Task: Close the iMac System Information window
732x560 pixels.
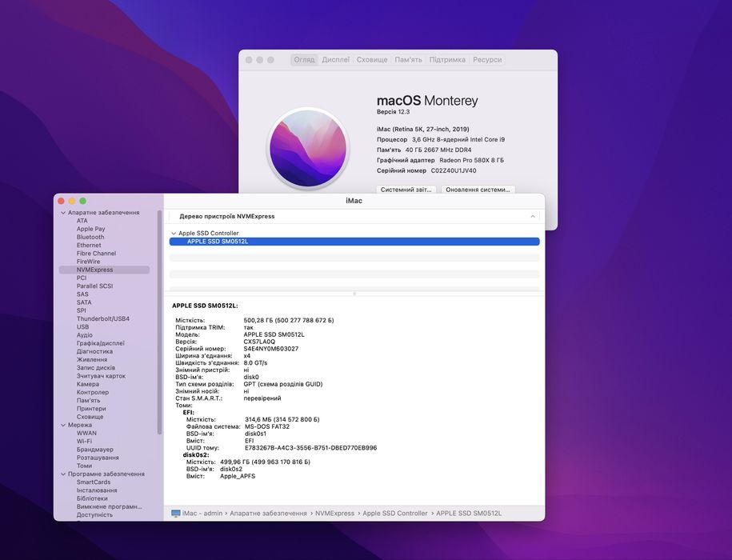Action: coord(61,201)
